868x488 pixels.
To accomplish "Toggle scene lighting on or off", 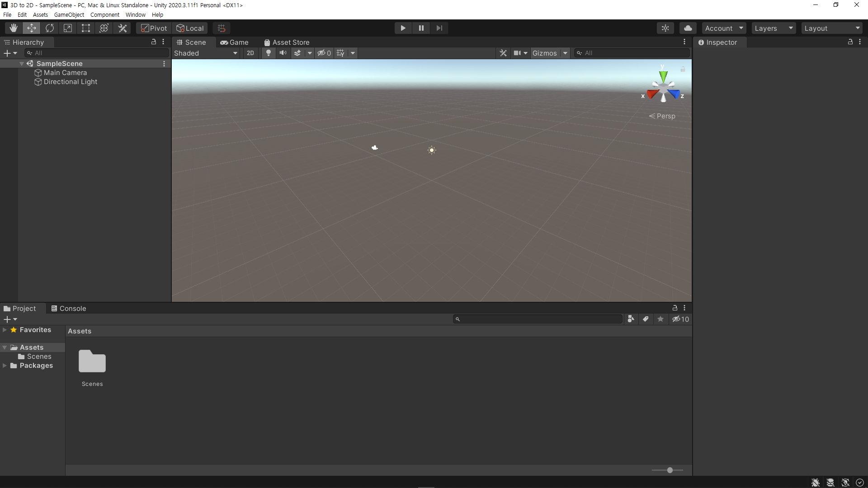I will [269, 53].
